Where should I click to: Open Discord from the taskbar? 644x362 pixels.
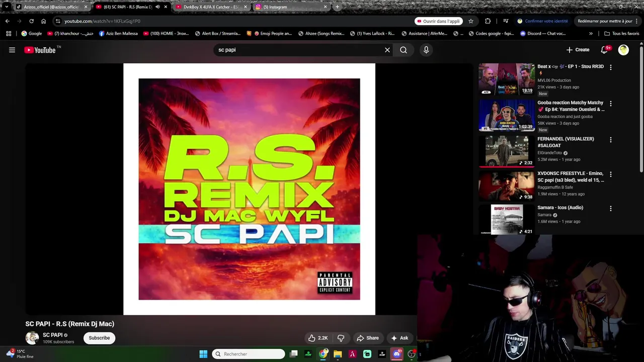pyautogui.click(x=396, y=354)
